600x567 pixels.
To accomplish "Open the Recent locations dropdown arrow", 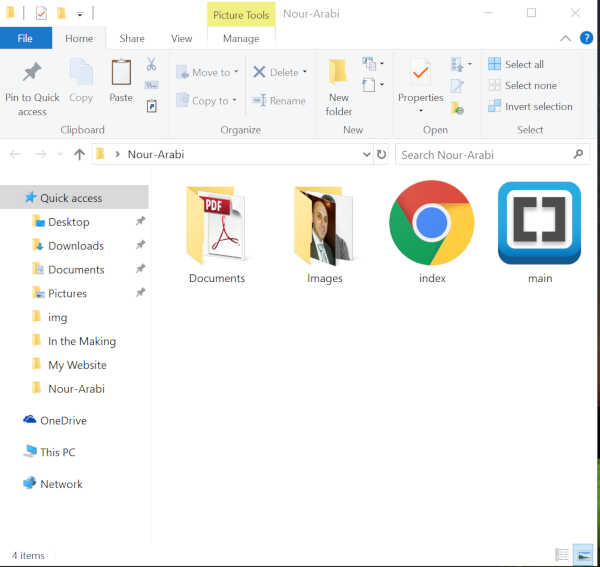I will (x=60, y=154).
